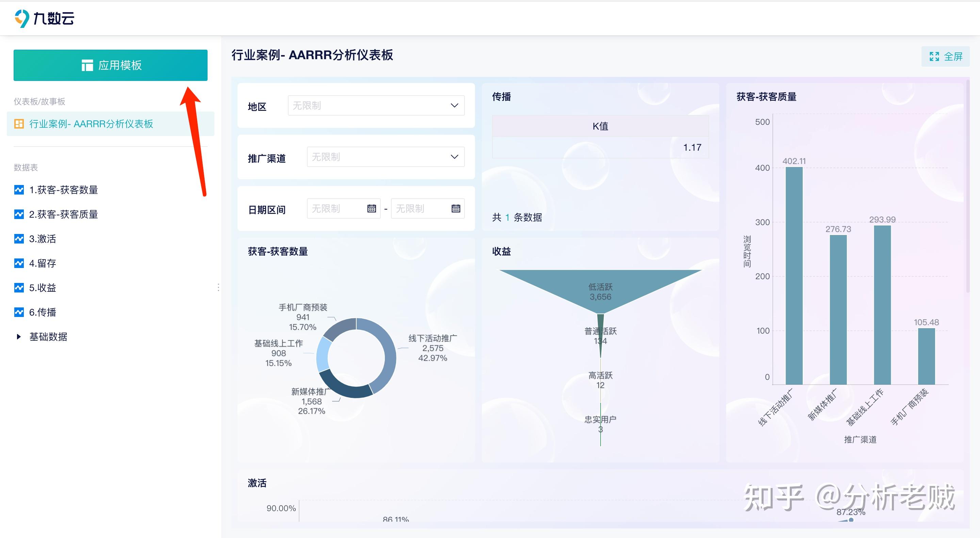Click the chart icon next to 3.激活
The image size is (980, 538).
click(x=19, y=239)
